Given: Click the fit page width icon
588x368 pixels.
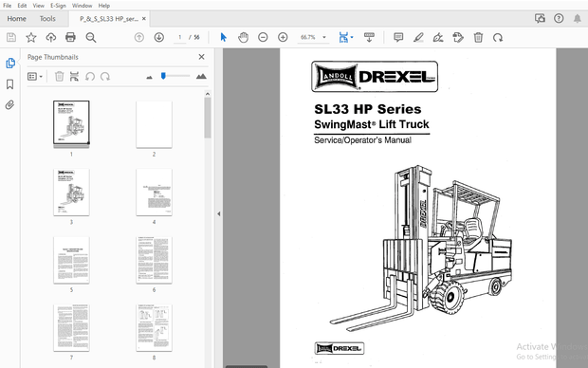Looking at the screenshot, I should [343, 37].
